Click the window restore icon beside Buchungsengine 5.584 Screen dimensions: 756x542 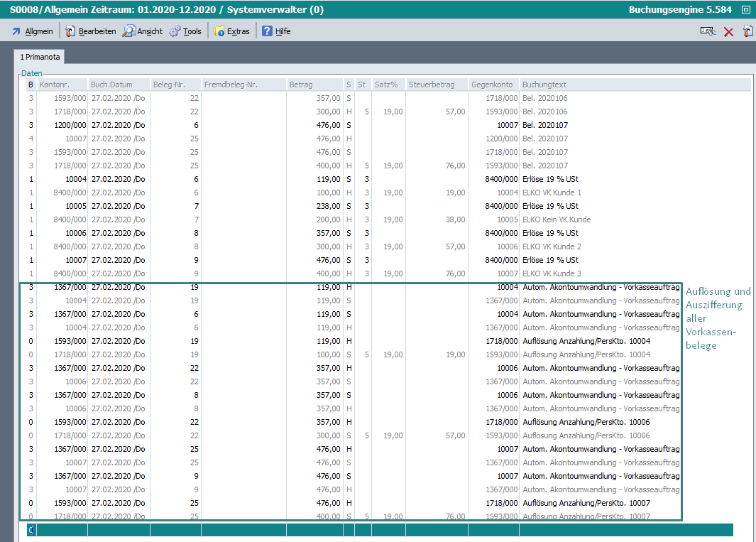pyautogui.click(x=745, y=10)
